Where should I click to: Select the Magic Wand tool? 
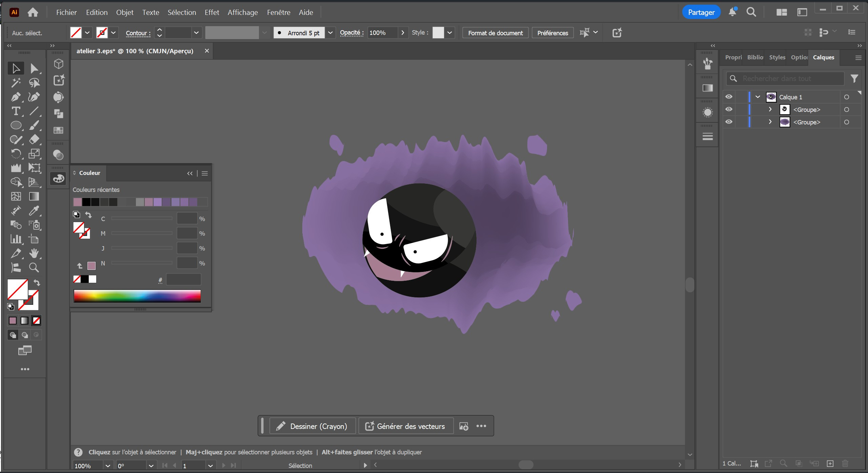16,83
